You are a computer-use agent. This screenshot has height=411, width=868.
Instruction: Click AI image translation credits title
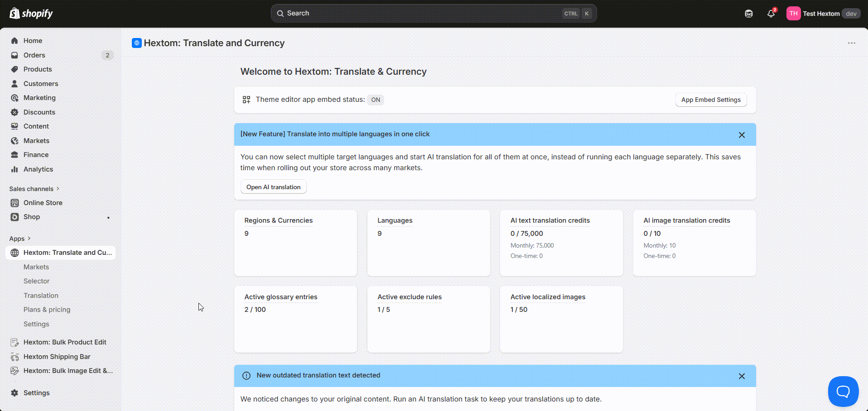point(687,220)
